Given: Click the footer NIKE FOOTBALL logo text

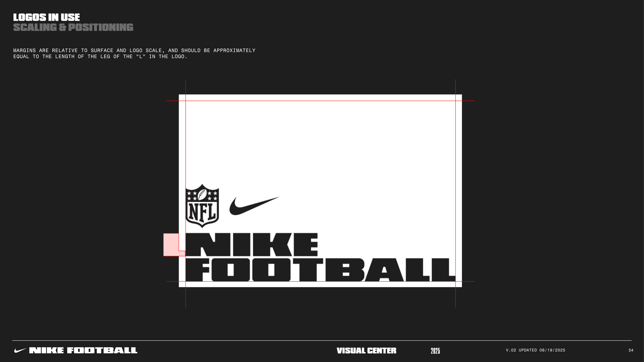Looking at the screenshot, I should pos(83,351).
